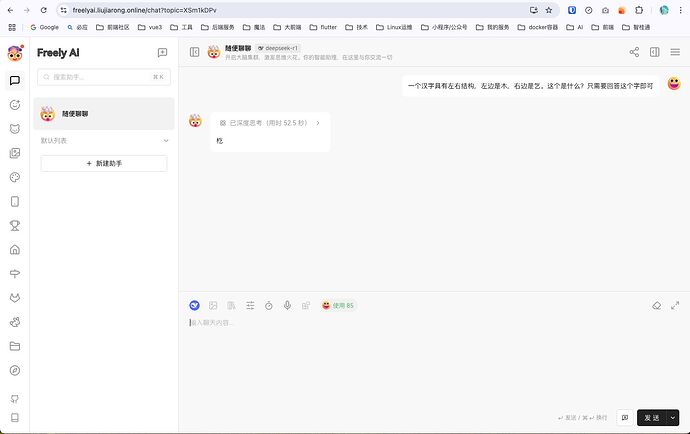Click the home sidebar icon

[x=15, y=250]
